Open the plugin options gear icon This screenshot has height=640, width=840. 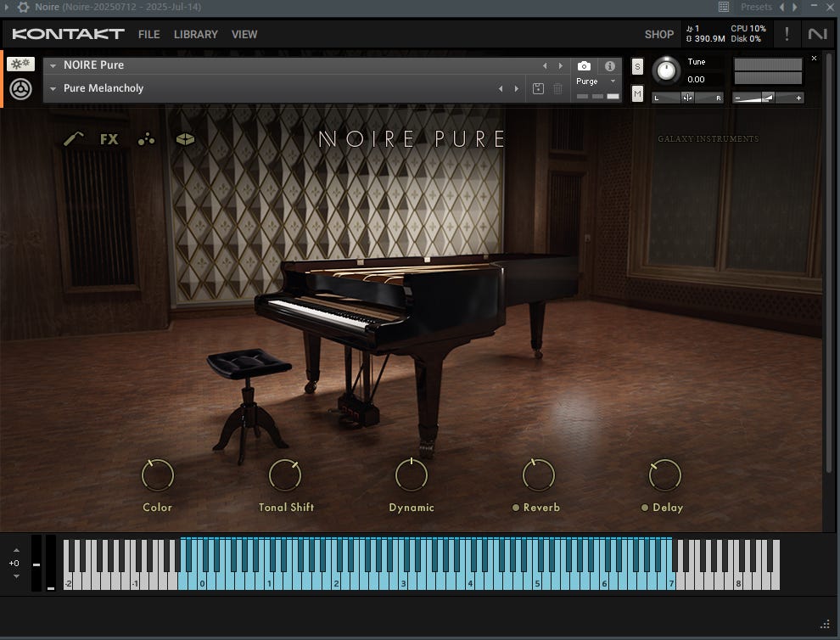pos(23,7)
